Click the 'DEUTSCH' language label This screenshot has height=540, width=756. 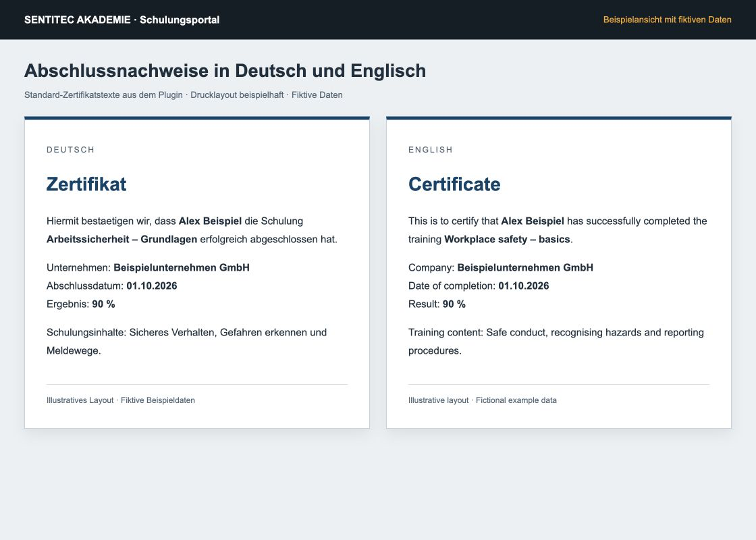pyautogui.click(x=70, y=150)
